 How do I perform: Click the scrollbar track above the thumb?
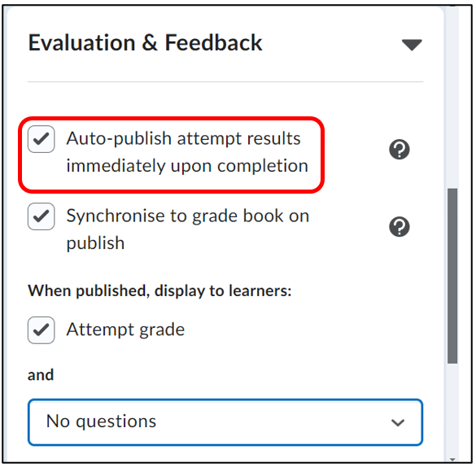point(452,97)
